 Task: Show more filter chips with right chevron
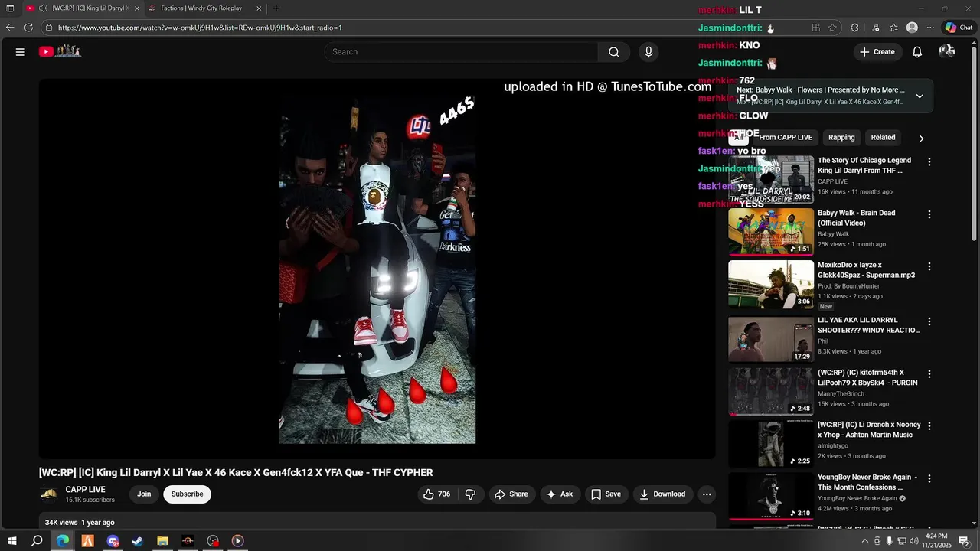pos(921,139)
